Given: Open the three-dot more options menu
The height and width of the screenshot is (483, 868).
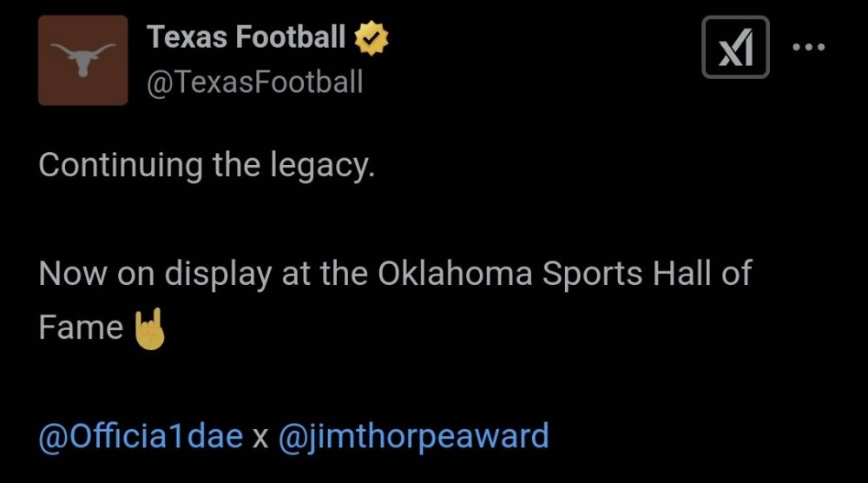Looking at the screenshot, I should pos(809,47).
